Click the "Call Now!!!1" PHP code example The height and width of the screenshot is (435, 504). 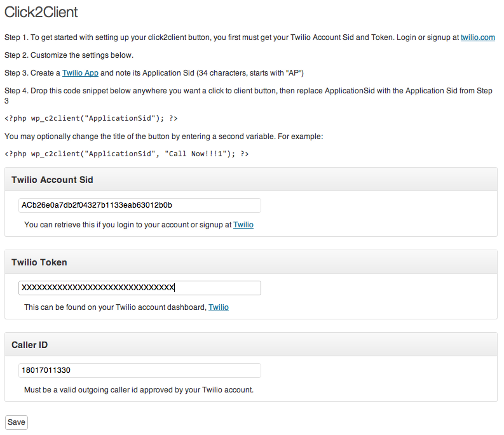[126, 154]
